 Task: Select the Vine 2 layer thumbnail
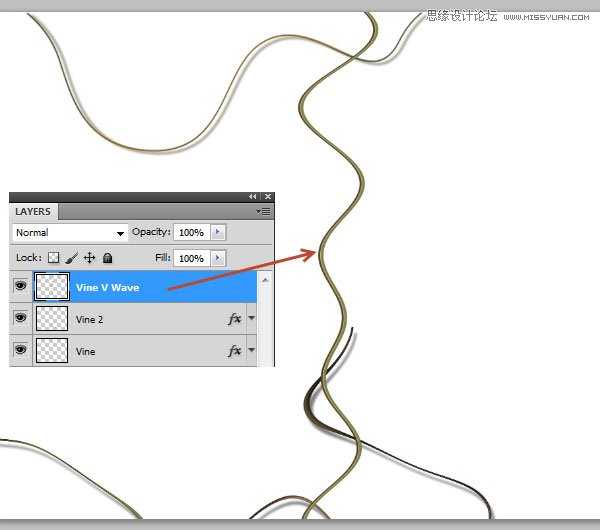pos(52,318)
